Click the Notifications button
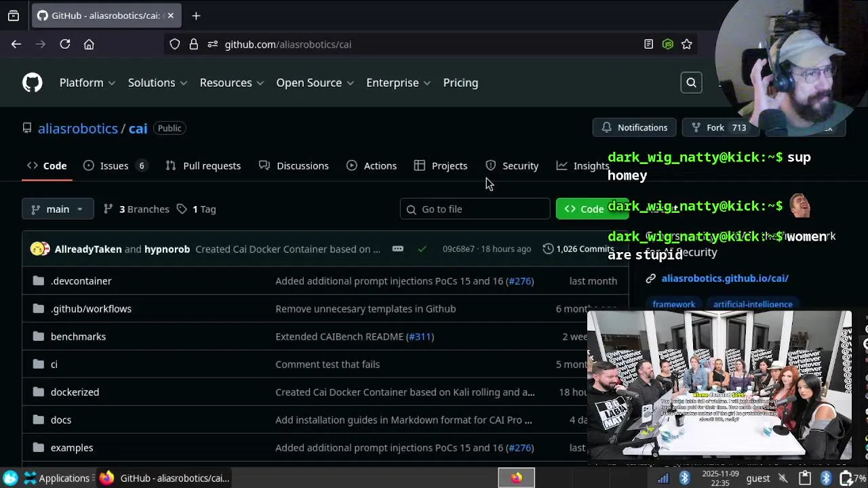This screenshot has width=868, height=488. (x=634, y=127)
